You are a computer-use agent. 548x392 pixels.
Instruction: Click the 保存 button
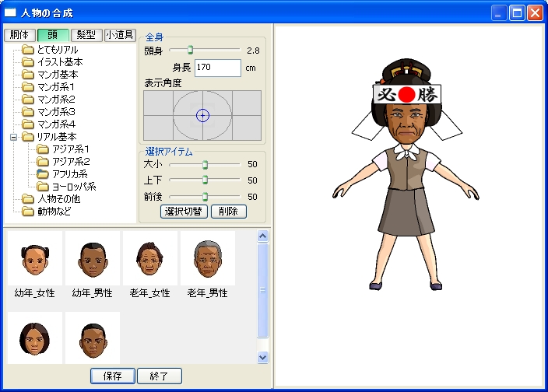pyautogui.click(x=113, y=376)
